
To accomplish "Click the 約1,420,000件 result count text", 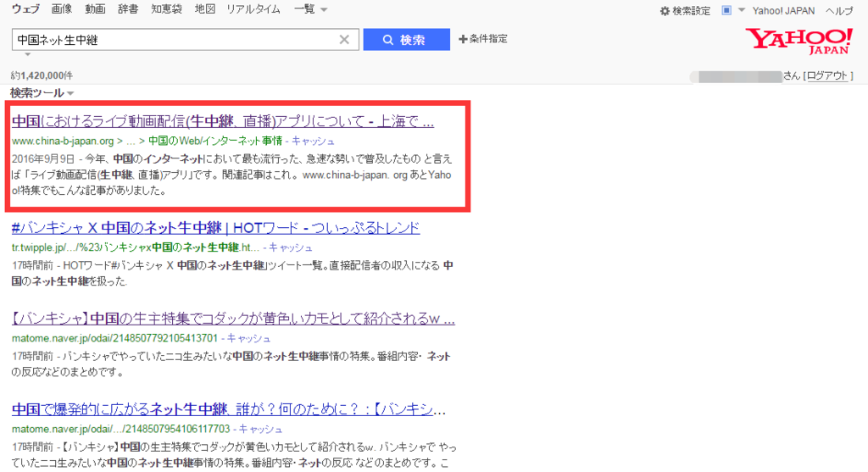I will pyautogui.click(x=42, y=75).
